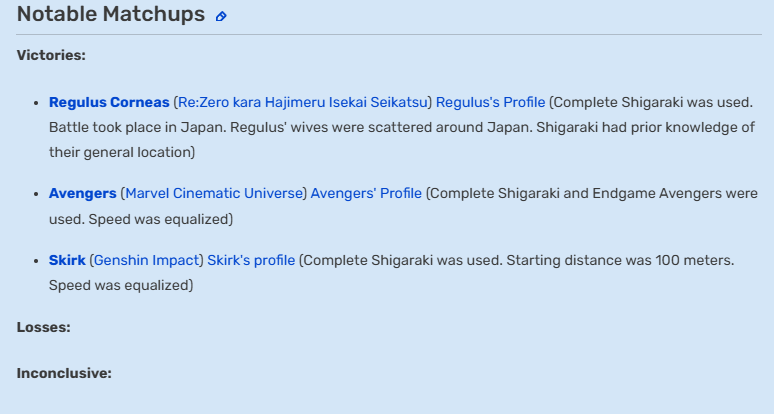Image resolution: width=774 pixels, height=414 pixels.
Task: Click the edit pencil icon beside Notable Matchups
Action: coord(221,16)
